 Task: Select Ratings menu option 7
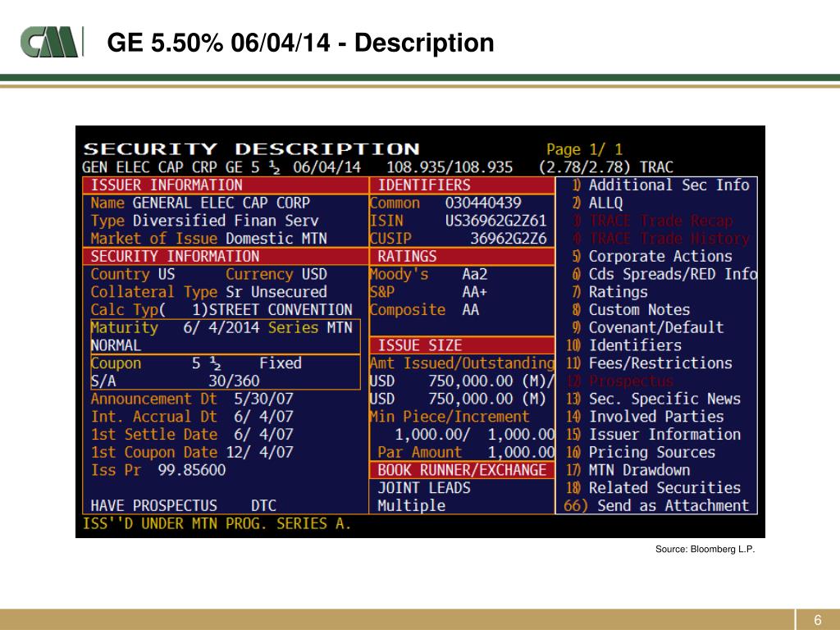[609, 292]
